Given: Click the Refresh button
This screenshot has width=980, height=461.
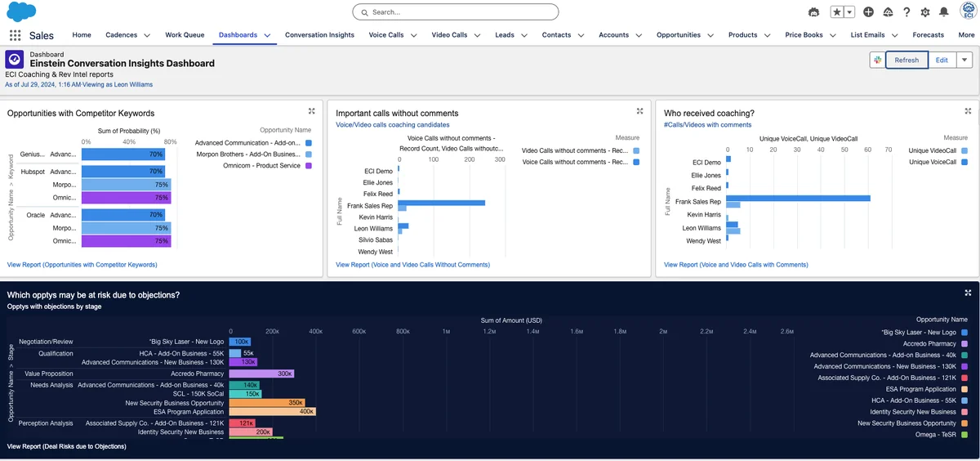Looking at the screenshot, I should coord(906,60).
